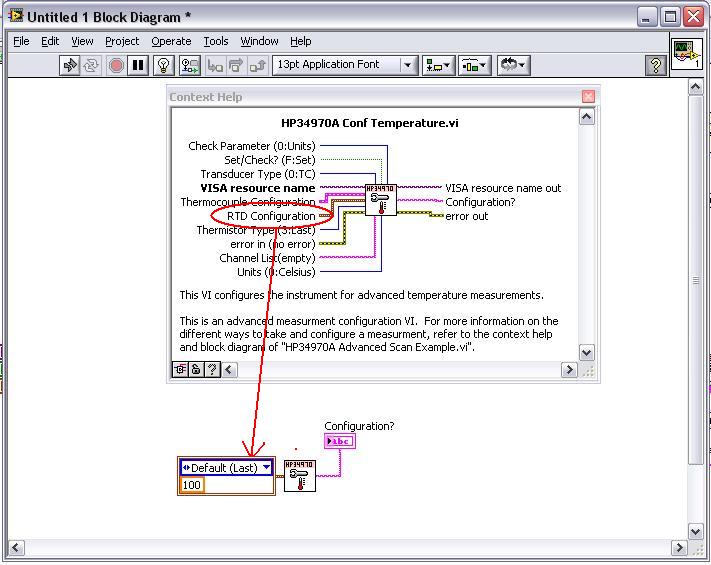Click the Set/Check? (F:Set) label
This screenshot has height=565, width=711.
(269, 160)
